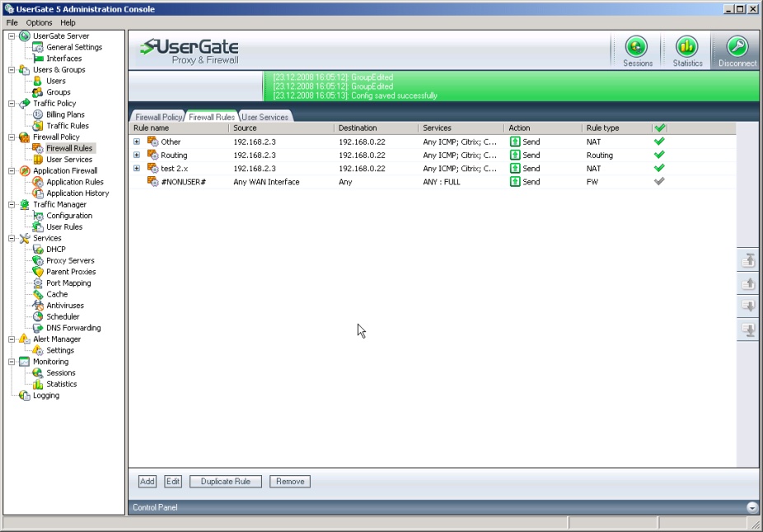The height and width of the screenshot is (532, 763).
Task: Switch to the User Services tab
Action: click(264, 117)
